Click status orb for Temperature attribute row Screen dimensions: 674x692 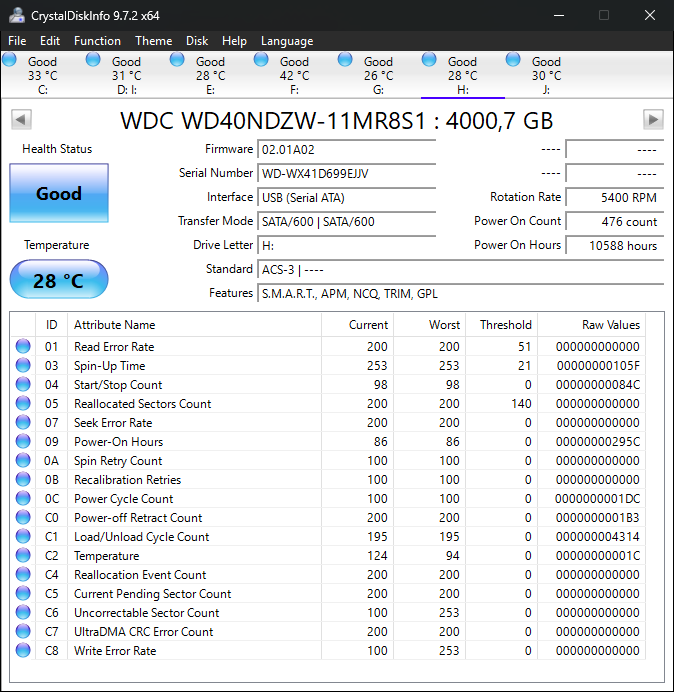click(23, 556)
